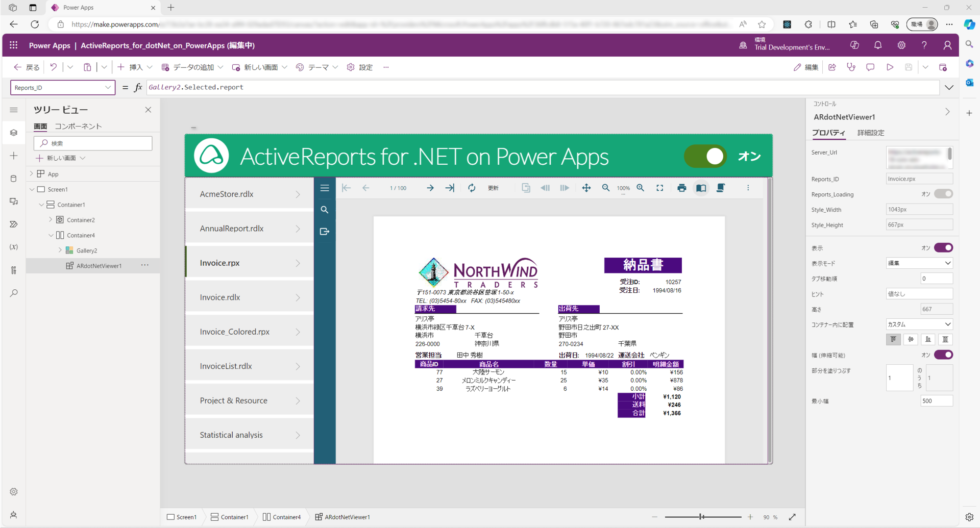Go to last page in report viewer
980x528 pixels.
click(450, 188)
